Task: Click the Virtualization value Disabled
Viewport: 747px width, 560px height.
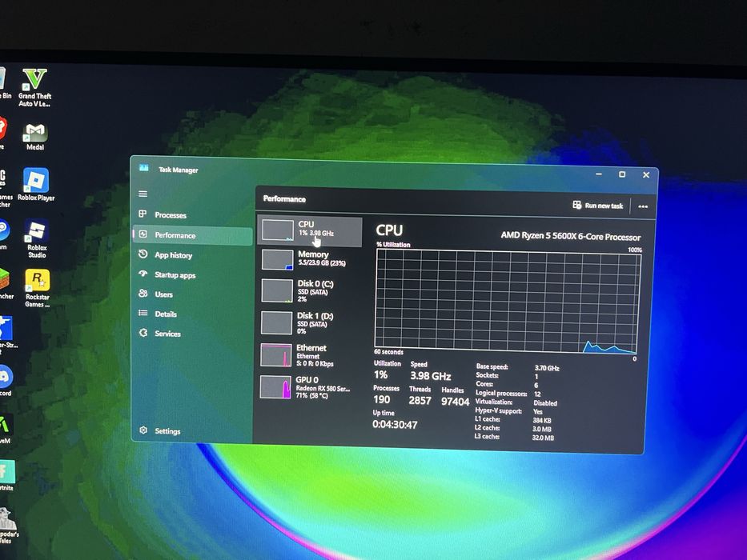Action: 545,403
